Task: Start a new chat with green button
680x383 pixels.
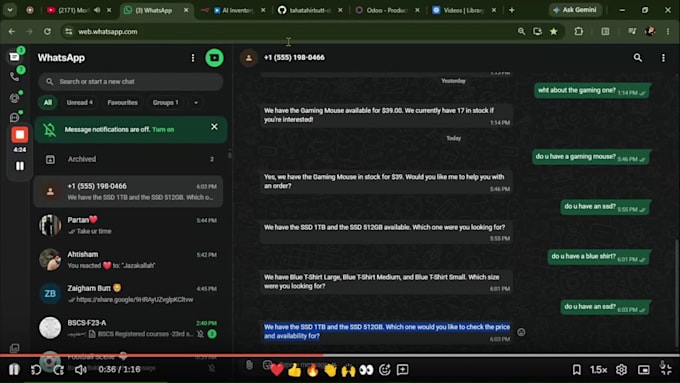Action: click(214, 58)
